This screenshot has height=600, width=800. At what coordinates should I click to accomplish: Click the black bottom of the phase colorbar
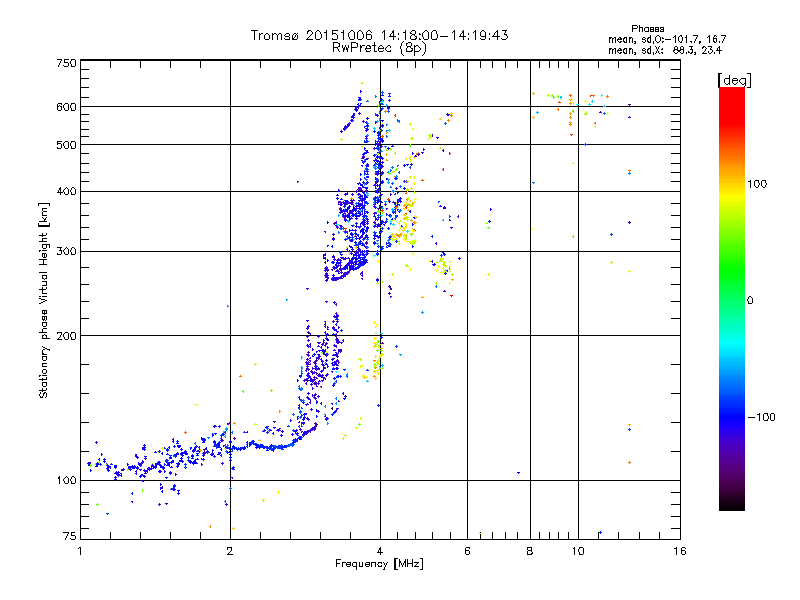[x=732, y=504]
